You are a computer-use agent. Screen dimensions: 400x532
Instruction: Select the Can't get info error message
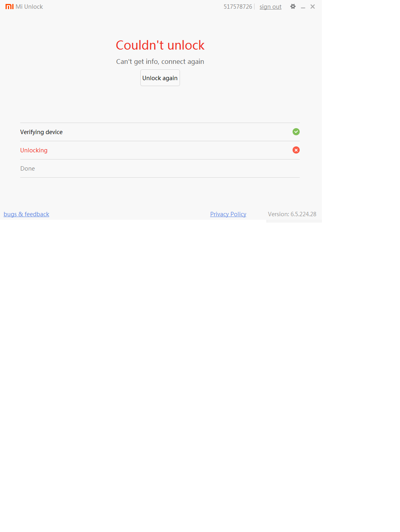(160, 61)
